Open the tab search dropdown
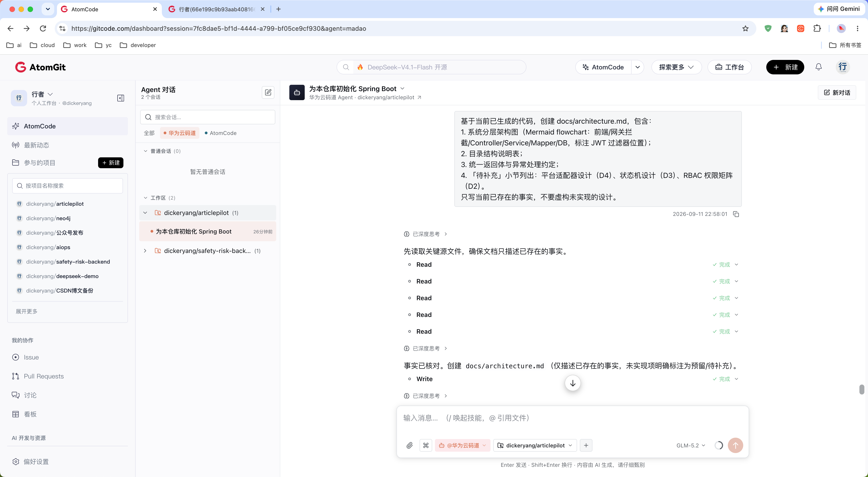This screenshot has height=477, width=868. coord(48,9)
